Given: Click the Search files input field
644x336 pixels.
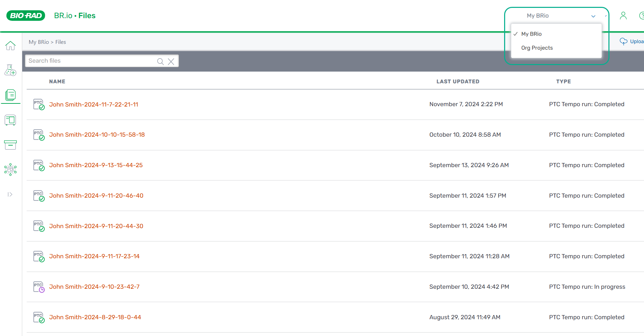Looking at the screenshot, I should tap(91, 61).
